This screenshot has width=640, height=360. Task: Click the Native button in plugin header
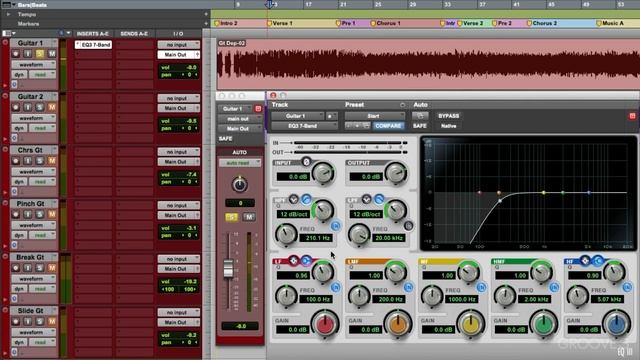coord(448,126)
